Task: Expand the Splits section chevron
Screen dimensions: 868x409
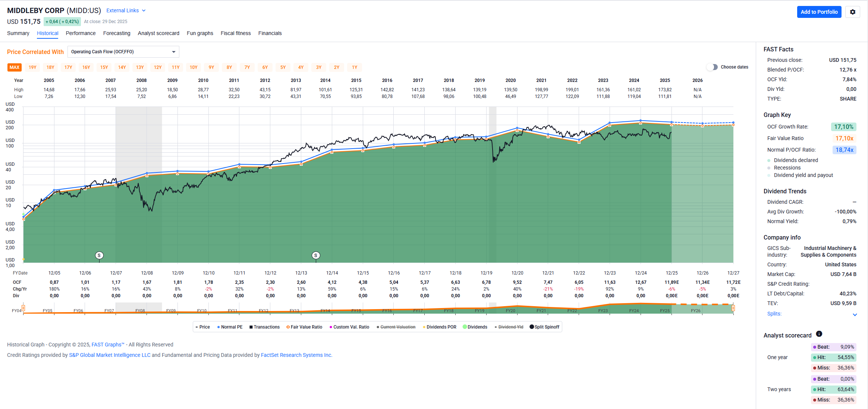Action: (x=855, y=314)
